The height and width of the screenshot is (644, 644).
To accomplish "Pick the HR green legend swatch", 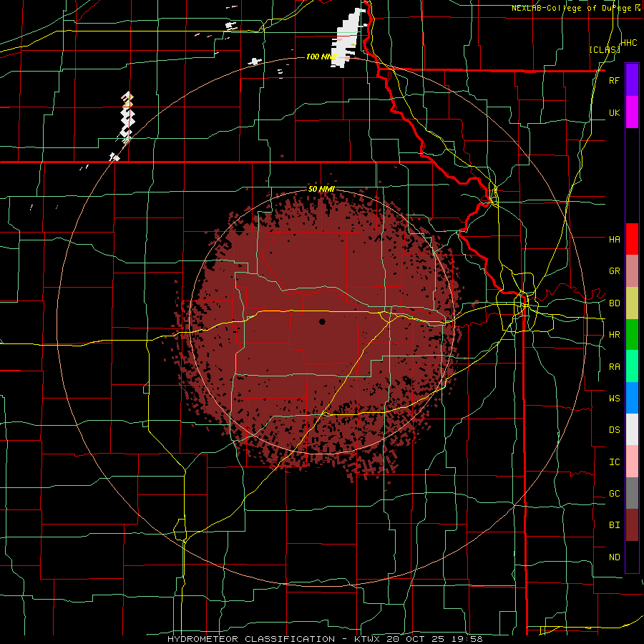I will click(632, 334).
